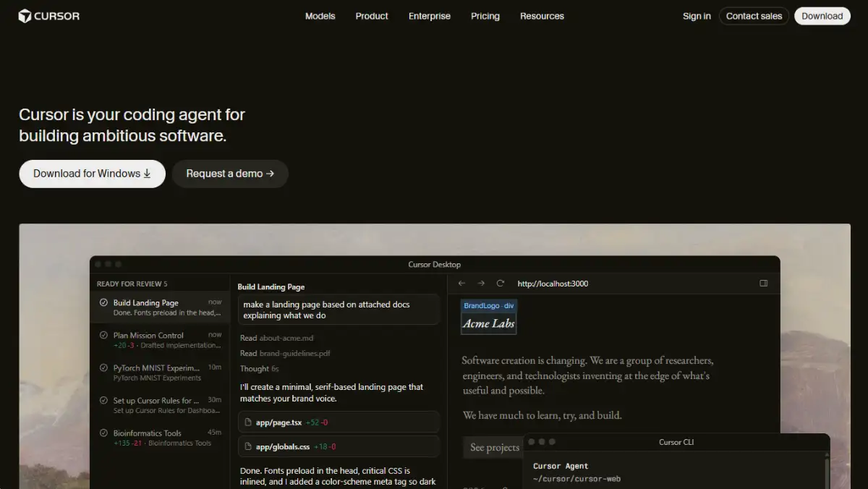Viewport: 868px width, 489px height.
Task: Click the make a landing page prompt message
Action: (x=339, y=310)
